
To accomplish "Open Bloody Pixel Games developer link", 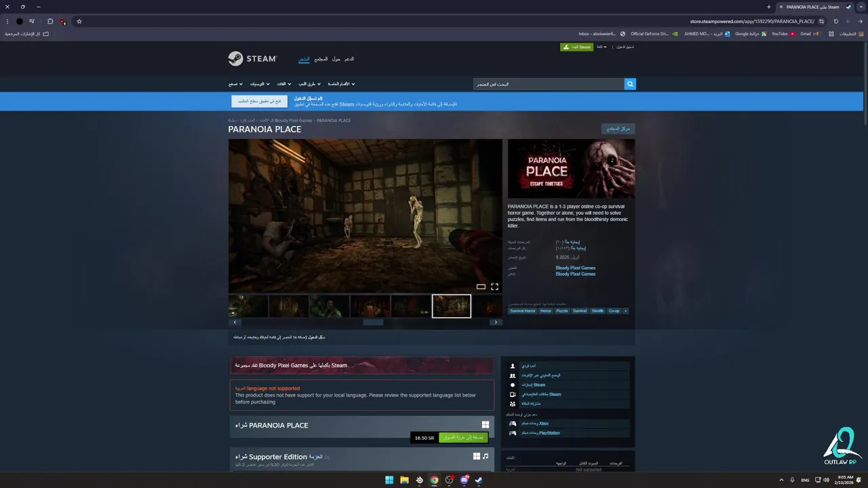I will point(575,268).
